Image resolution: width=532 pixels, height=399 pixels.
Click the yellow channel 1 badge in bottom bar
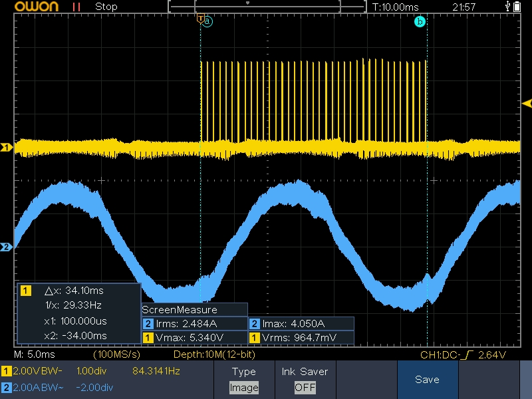click(x=6, y=371)
